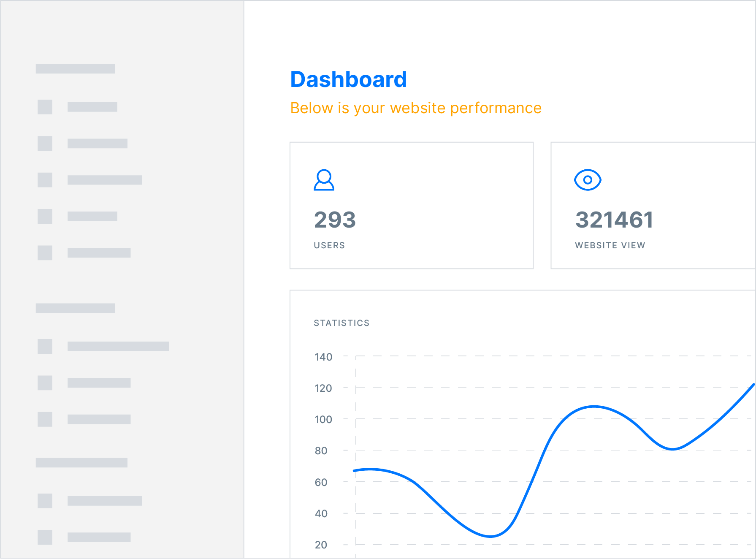Click first square icon in top sidebar group
Screen dimensions: 756x559
tap(45, 107)
